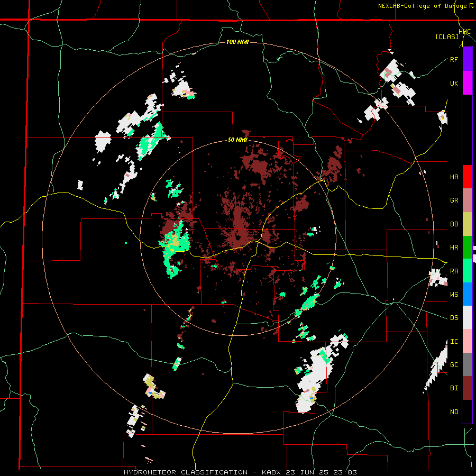Click the BI legend label
Image resolution: width=476 pixels, height=476 pixels.
[454, 388]
